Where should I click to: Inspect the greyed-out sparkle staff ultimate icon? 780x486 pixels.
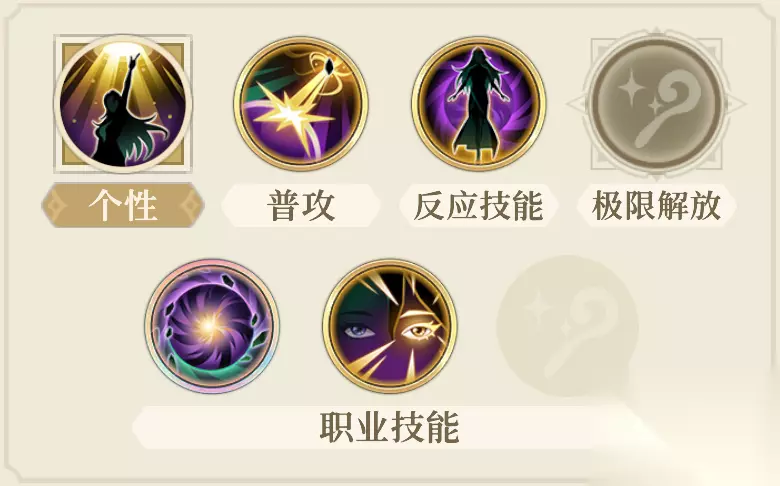(657, 104)
